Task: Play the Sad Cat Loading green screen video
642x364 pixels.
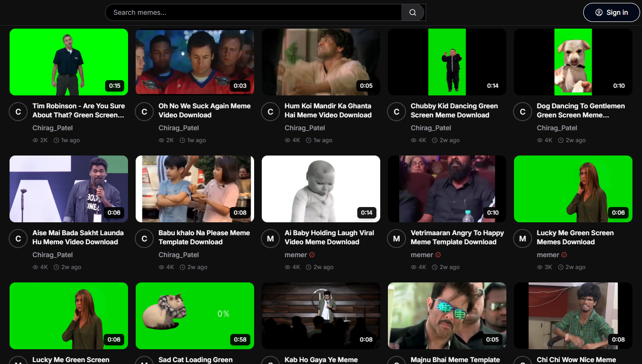Action: [194, 315]
